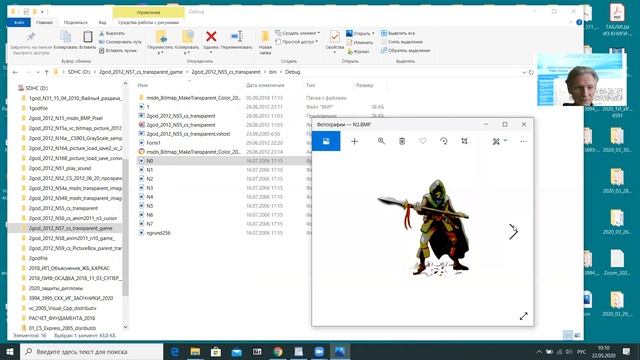Cut selection with Вырезать
Viewport: 640px width, 360px height.
point(112,33)
